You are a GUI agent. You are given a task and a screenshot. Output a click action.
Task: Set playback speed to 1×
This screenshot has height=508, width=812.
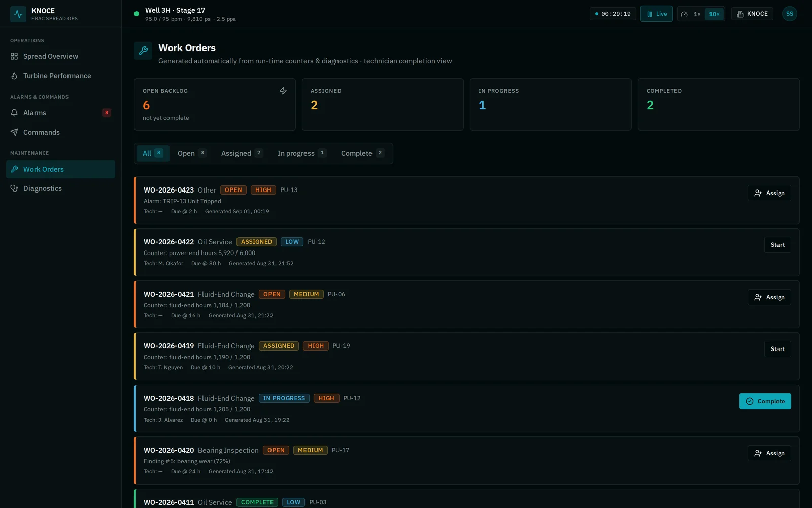click(x=697, y=14)
